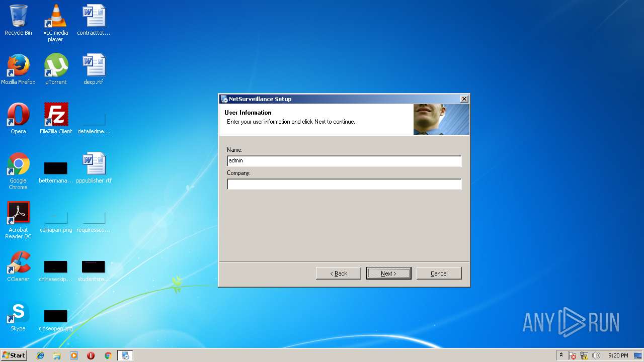This screenshot has height=362, width=644.
Task: Select Google Chrome desktop shortcut
Action: (x=18, y=171)
